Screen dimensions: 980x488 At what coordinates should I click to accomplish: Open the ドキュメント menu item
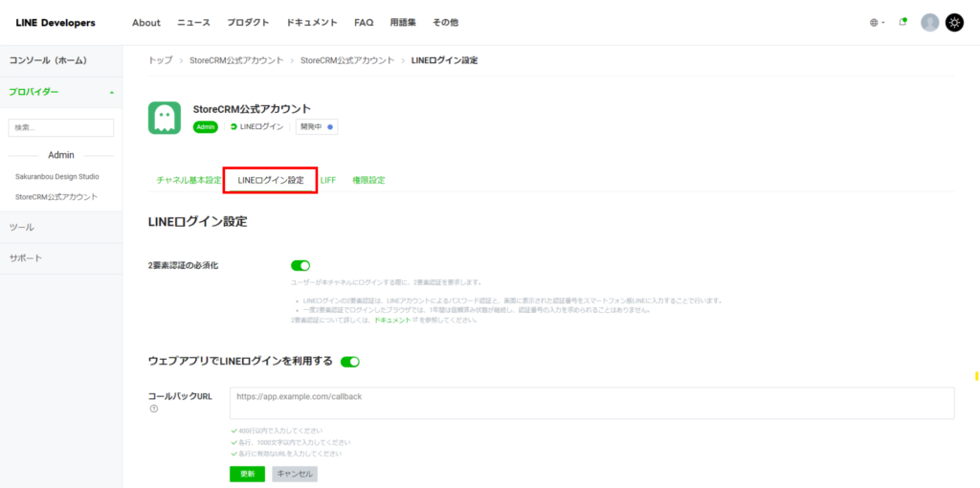tap(312, 23)
